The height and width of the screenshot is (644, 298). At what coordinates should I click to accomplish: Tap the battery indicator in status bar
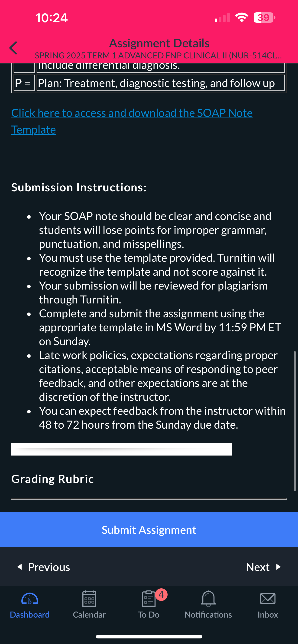[x=264, y=17]
